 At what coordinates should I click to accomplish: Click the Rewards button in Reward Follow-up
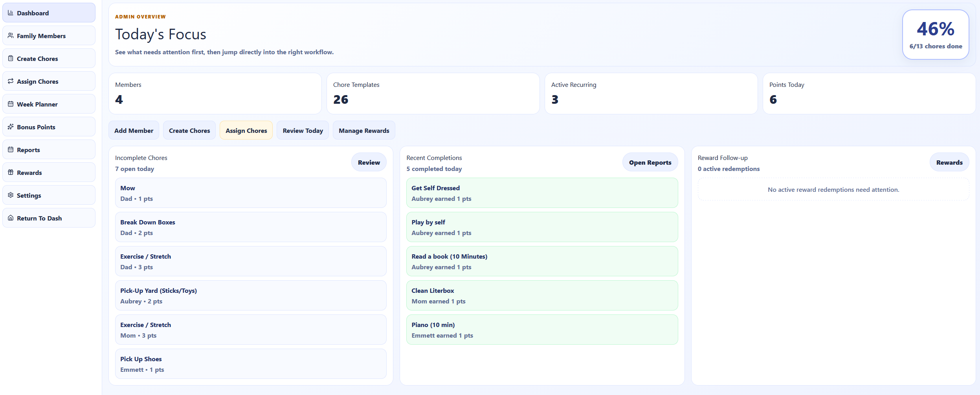point(949,162)
